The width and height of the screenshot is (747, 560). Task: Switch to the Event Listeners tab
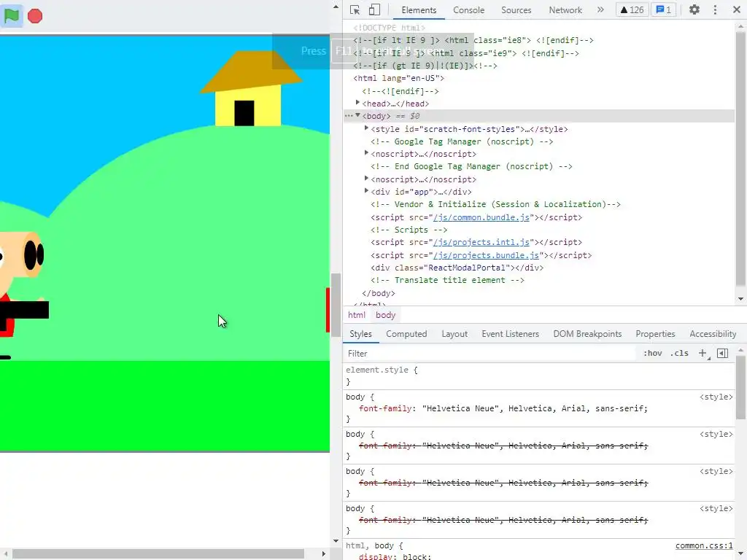(510, 334)
